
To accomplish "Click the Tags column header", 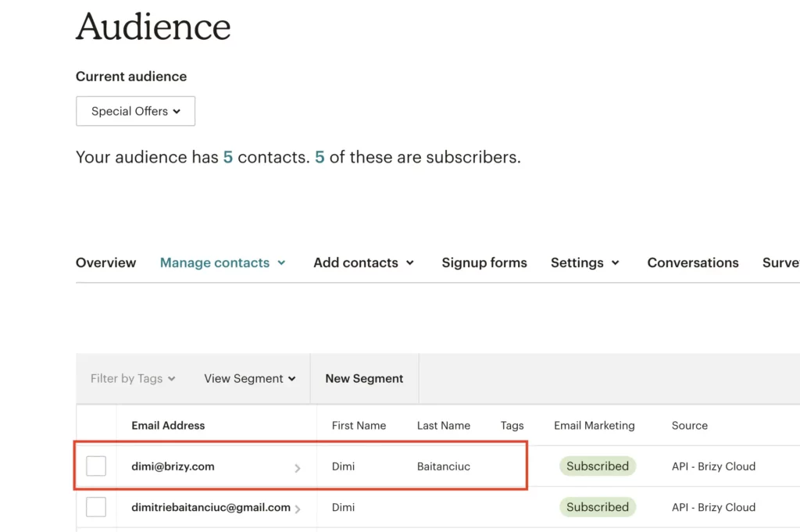I will click(x=512, y=425).
